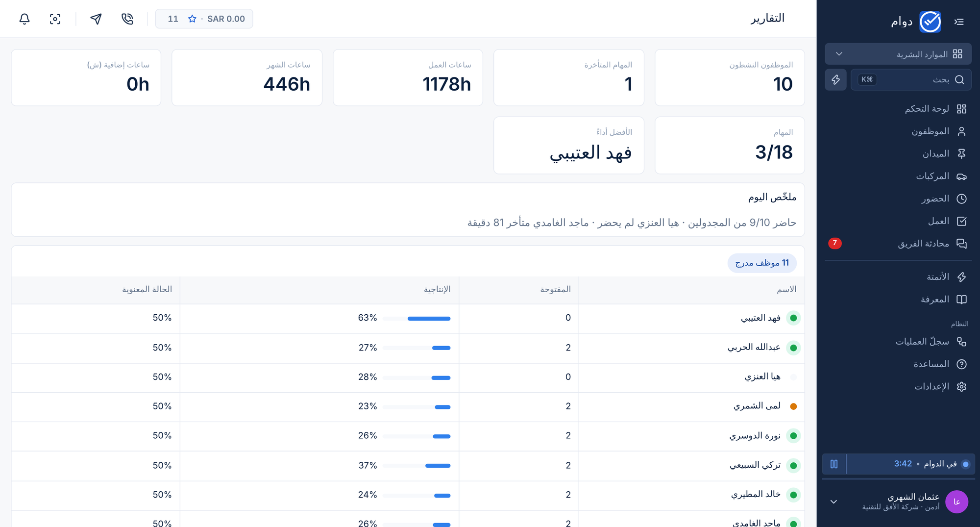Click the lightning quick-action button beside search
The width and height of the screenshot is (980, 527).
pyautogui.click(x=836, y=79)
